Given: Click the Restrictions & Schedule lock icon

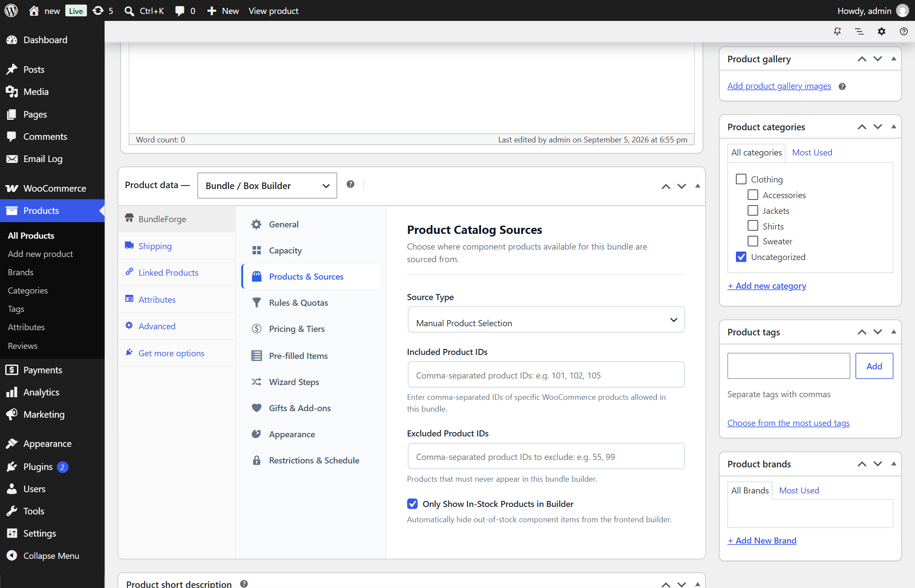Looking at the screenshot, I should pyautogui.click(x=257, y=460).
